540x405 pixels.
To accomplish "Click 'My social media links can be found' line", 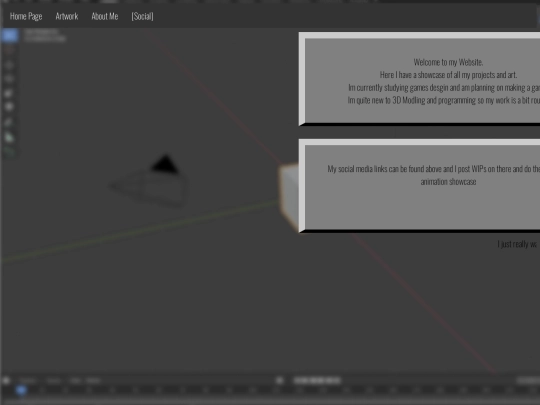I will (x=434, y=169).
